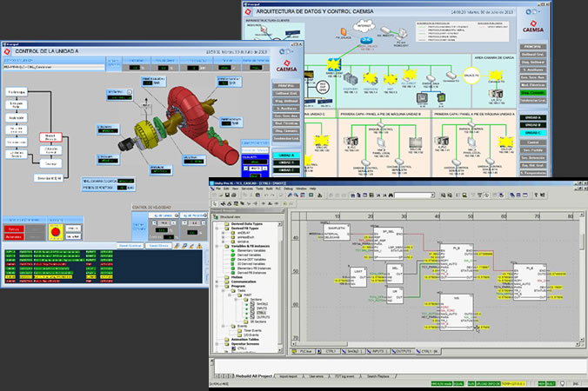Viewport: 588px width, 391px height.
Task: Select Timer Events in project tree
Action: tap(252, 331)
